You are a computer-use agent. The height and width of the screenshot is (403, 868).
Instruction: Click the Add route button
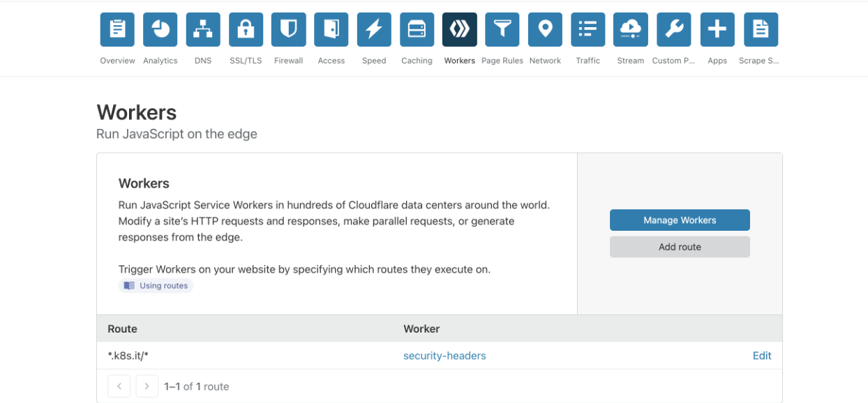pos(680,247)
